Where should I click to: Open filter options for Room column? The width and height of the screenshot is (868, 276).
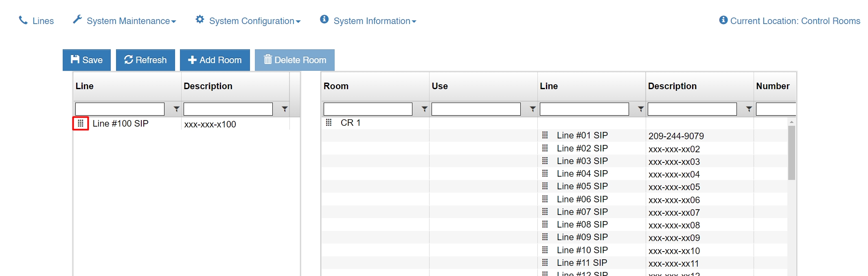pyautogui.click(x=424, y=109)
